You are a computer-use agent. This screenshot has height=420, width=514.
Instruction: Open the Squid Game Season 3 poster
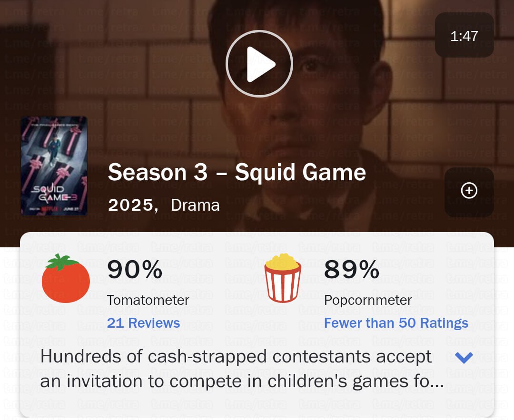(54, 166)
